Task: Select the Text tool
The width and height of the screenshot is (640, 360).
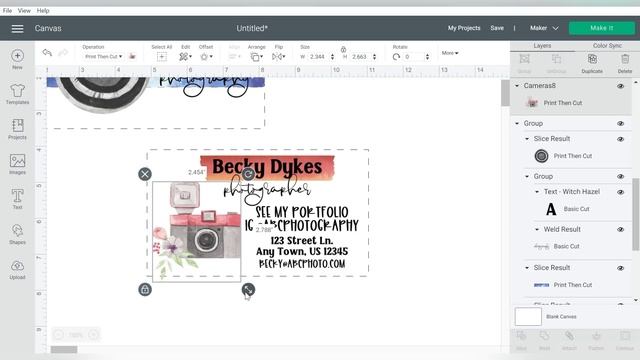Action: click(17, 199)
